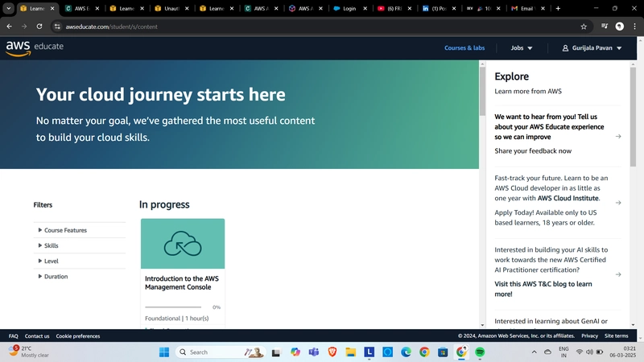The width and height of the screenshot is (644, 362).
Task: Open the media control icon in Chrome toolbar
Action: (605, 27)
